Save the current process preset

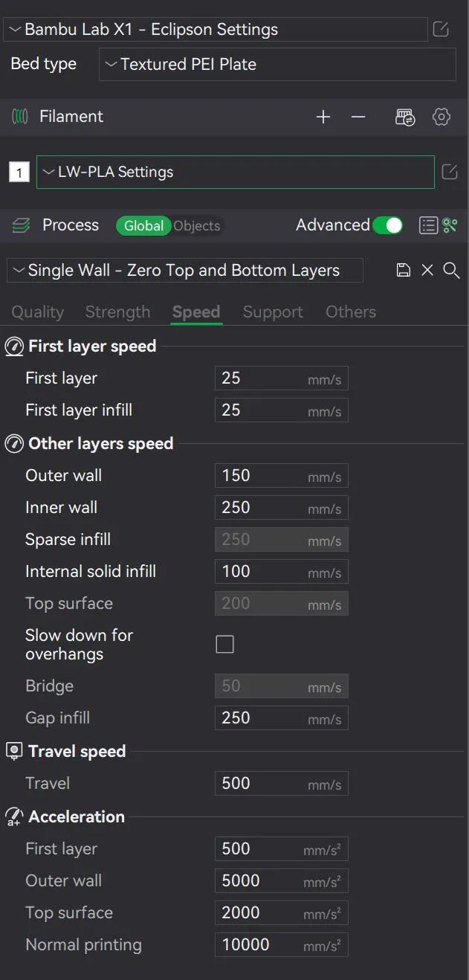coord(403,270)
